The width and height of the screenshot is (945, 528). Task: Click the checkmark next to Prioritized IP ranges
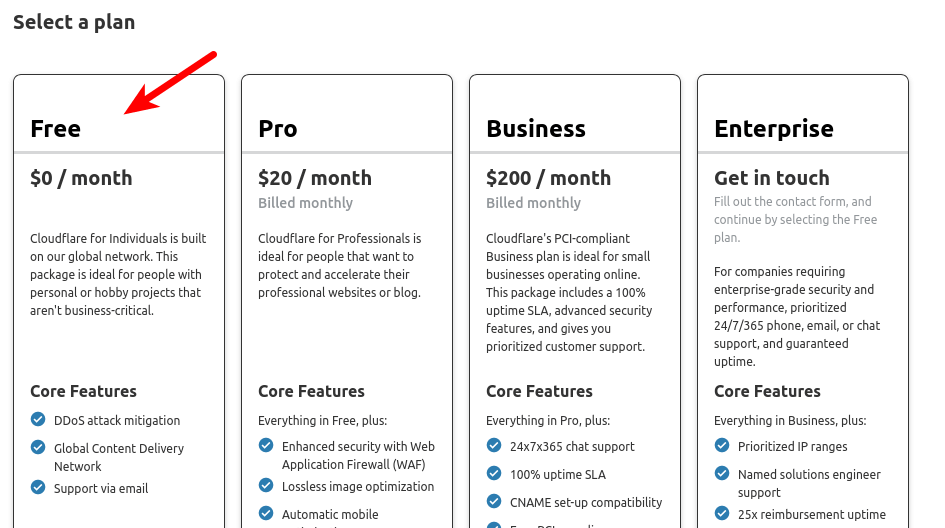(722, 446)
